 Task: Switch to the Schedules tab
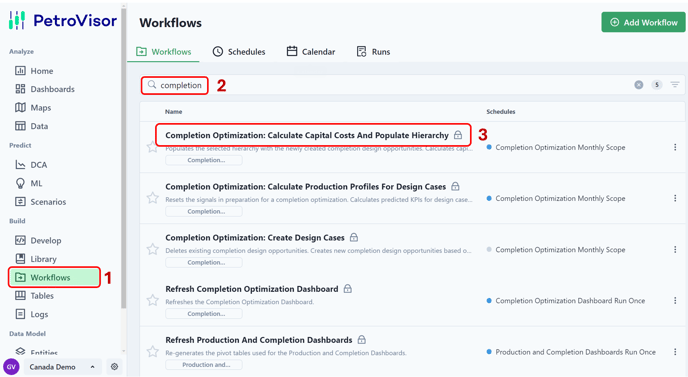(239, 52)
